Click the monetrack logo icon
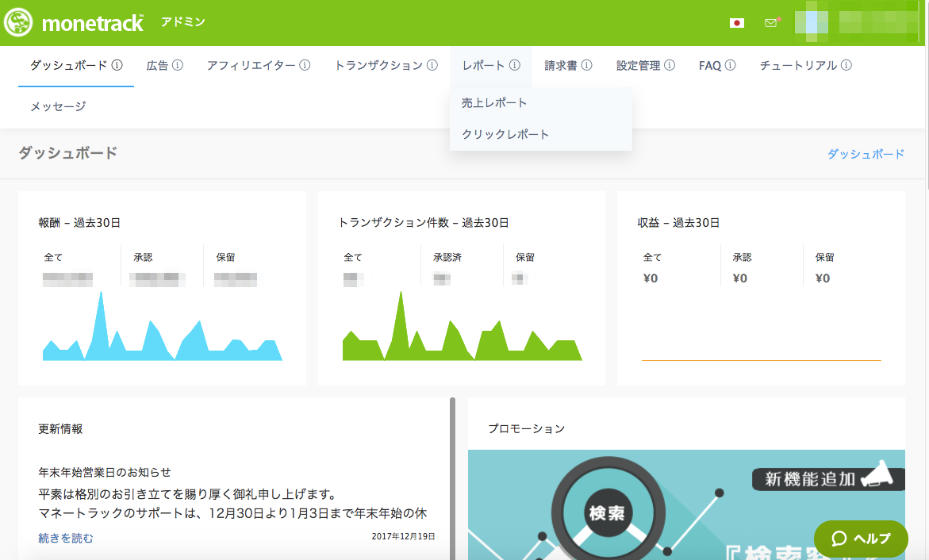929x560 pixels. [18, 22]
